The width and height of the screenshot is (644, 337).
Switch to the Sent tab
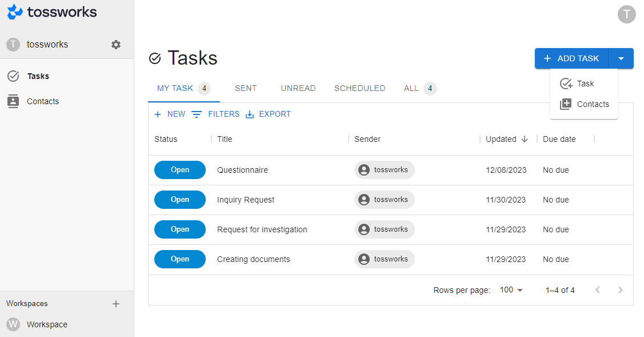coord(246,88)
